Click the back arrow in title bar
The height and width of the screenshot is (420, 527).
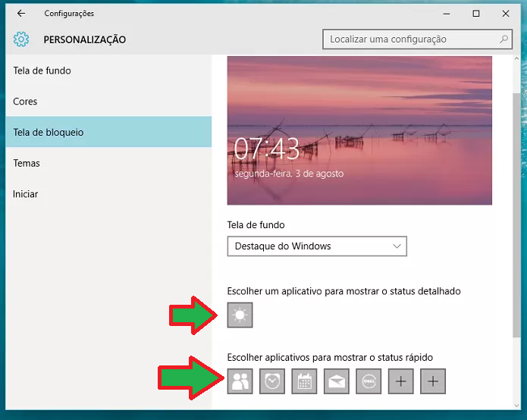tap(21, 13)
